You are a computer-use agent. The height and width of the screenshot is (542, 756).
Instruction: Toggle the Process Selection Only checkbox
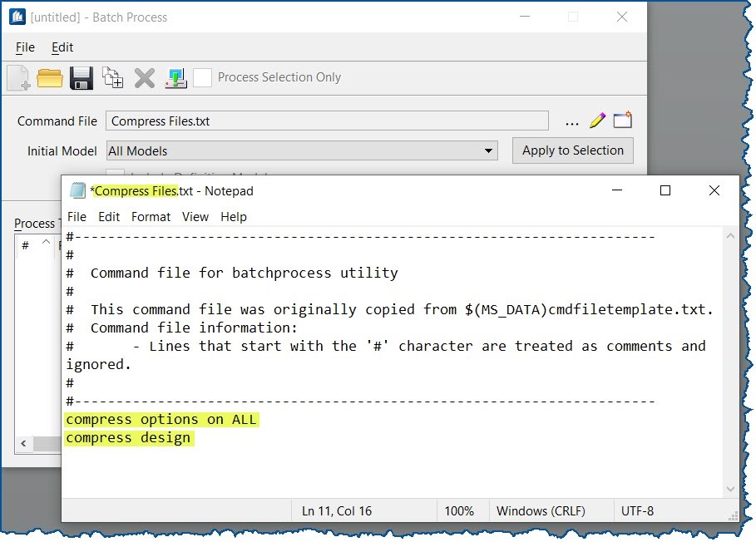pyautogui.click(x=202, y=77)
